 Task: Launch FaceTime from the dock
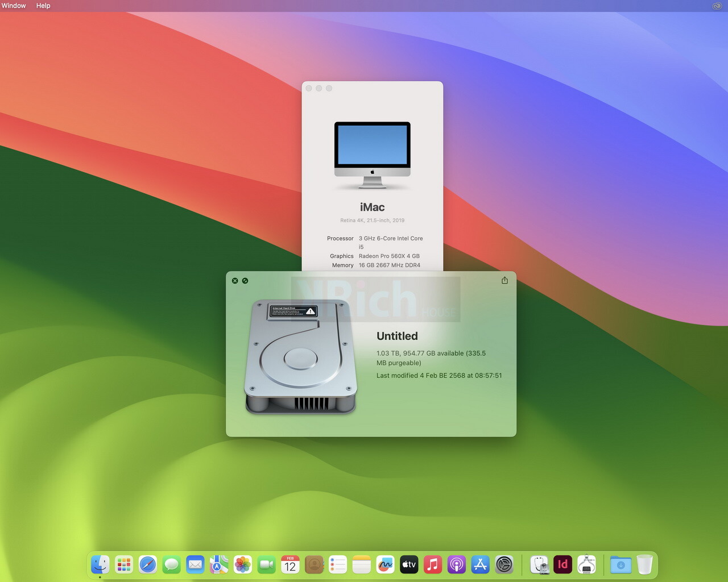tap(266, 564)
